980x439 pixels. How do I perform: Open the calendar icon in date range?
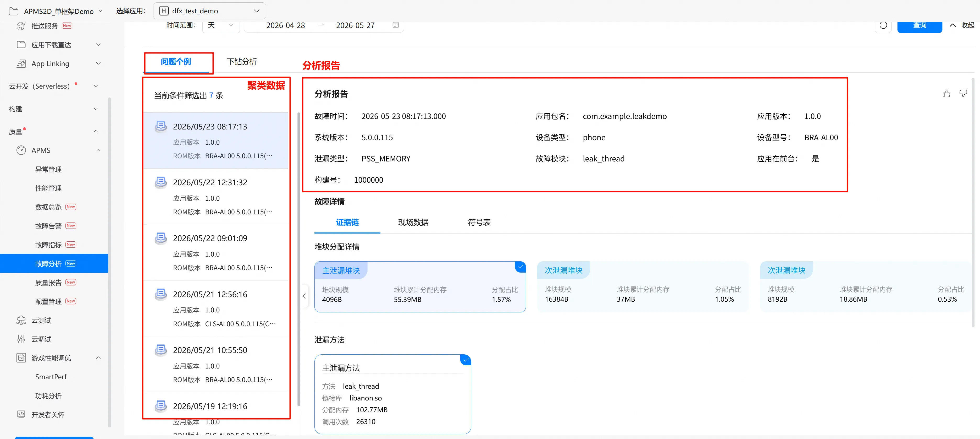pyautogui.click(x=396, y=25)
